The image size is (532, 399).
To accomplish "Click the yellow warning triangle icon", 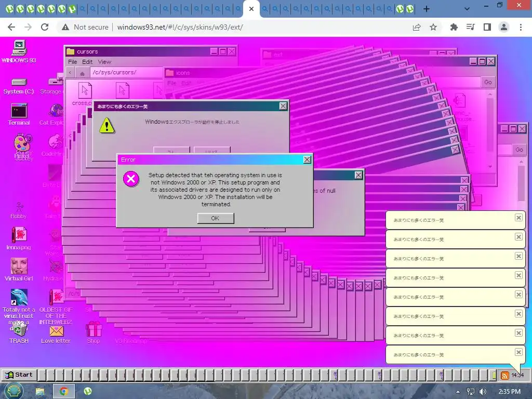I will pyautogui.click(x=107, y=126).
